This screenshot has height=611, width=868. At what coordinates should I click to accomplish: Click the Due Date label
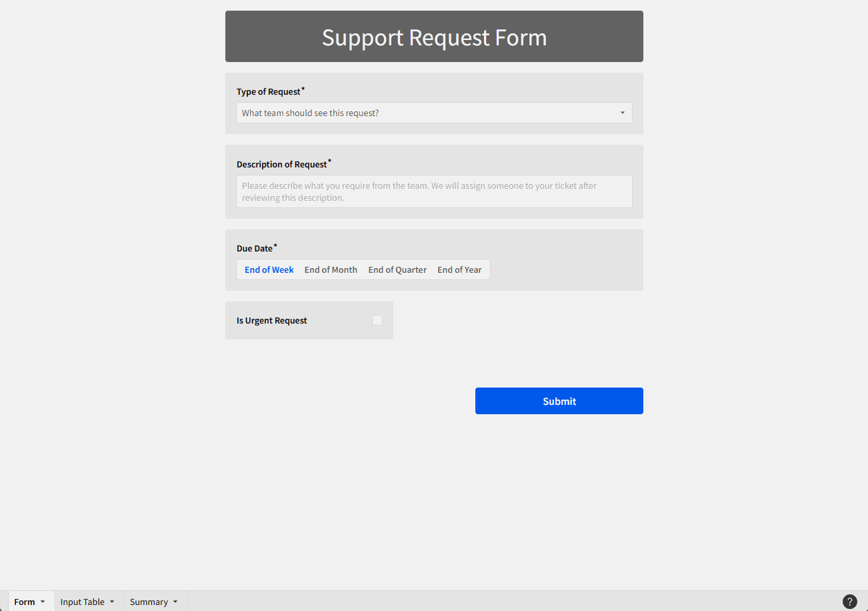(255, 249)
